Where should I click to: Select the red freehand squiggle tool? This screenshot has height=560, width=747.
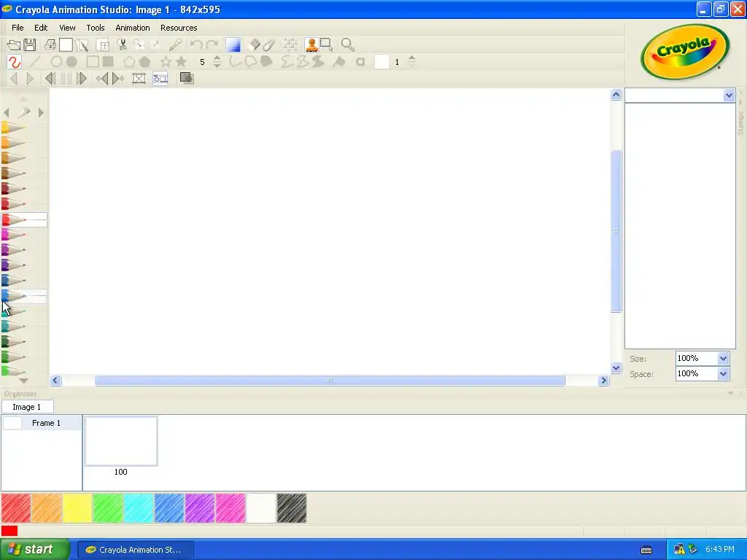[x=15, y=62]
